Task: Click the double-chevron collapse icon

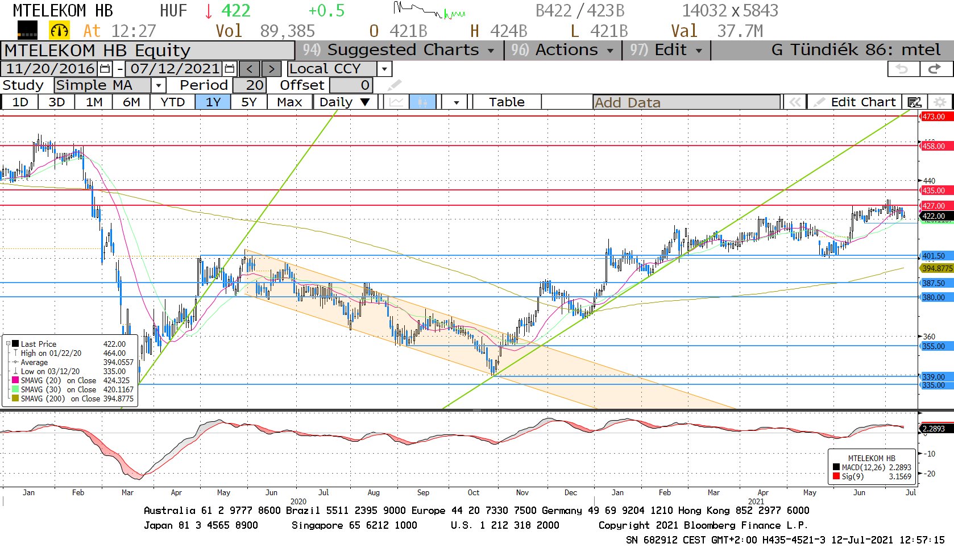Action: (x=795, y=102)
